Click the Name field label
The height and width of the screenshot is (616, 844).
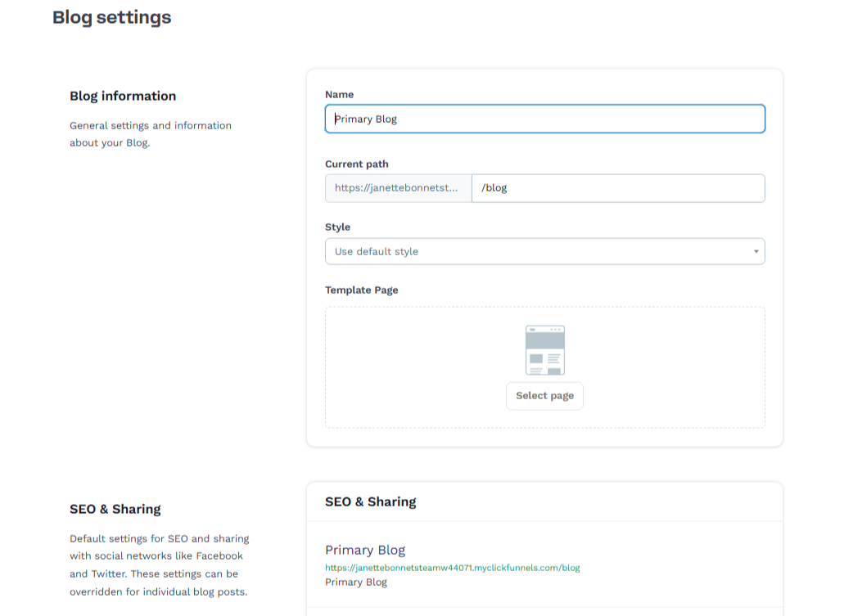(339, 95)
